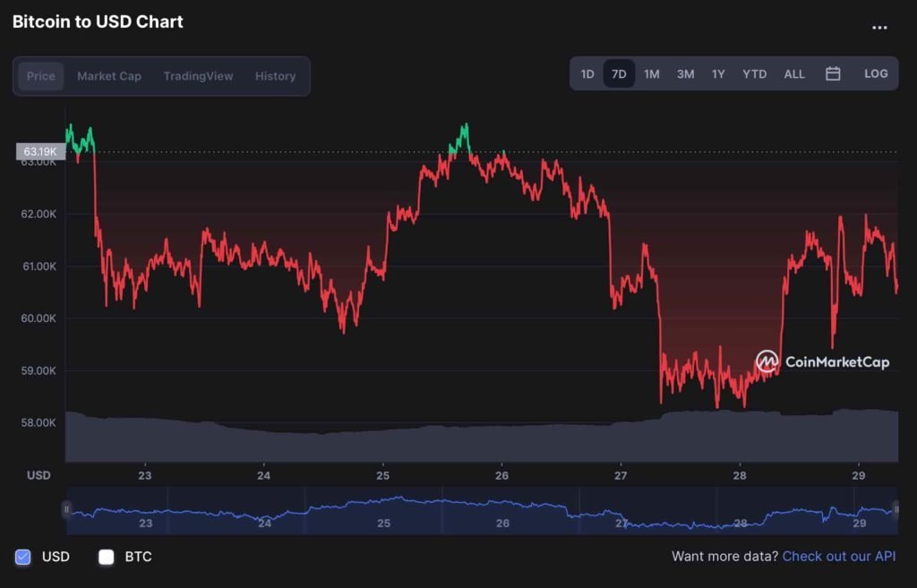
Task: Click the CoinMarketCap watermark logo
Action: (x=822, y=362)
